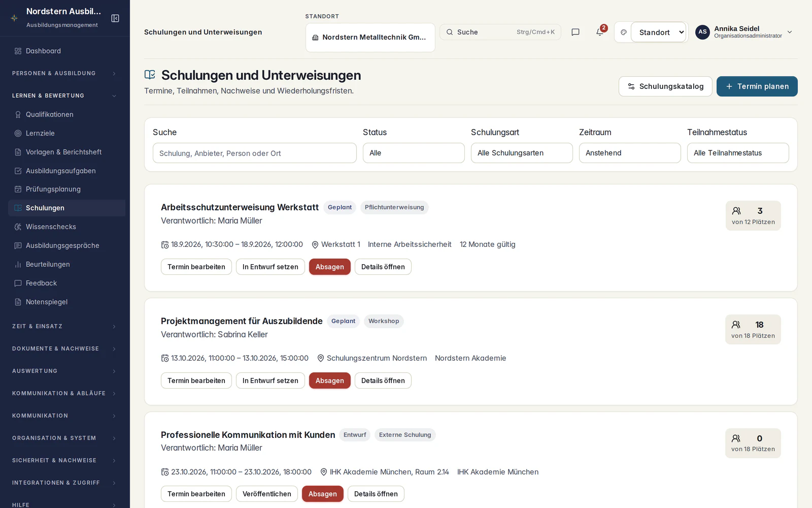
Task: Open notifications bell with badge
Action: click(600, 31)
